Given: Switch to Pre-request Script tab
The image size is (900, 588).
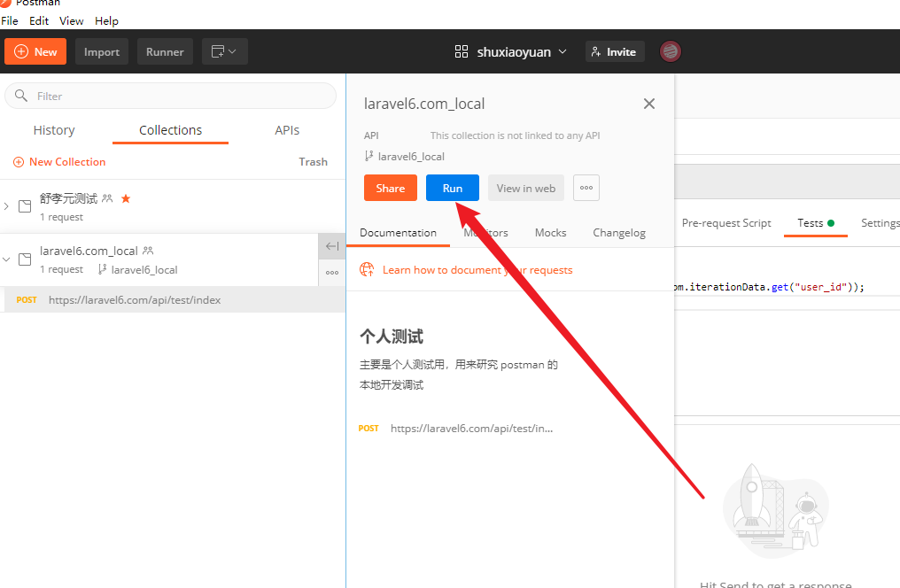Looking at the screenshot, I should click(726, 223).
